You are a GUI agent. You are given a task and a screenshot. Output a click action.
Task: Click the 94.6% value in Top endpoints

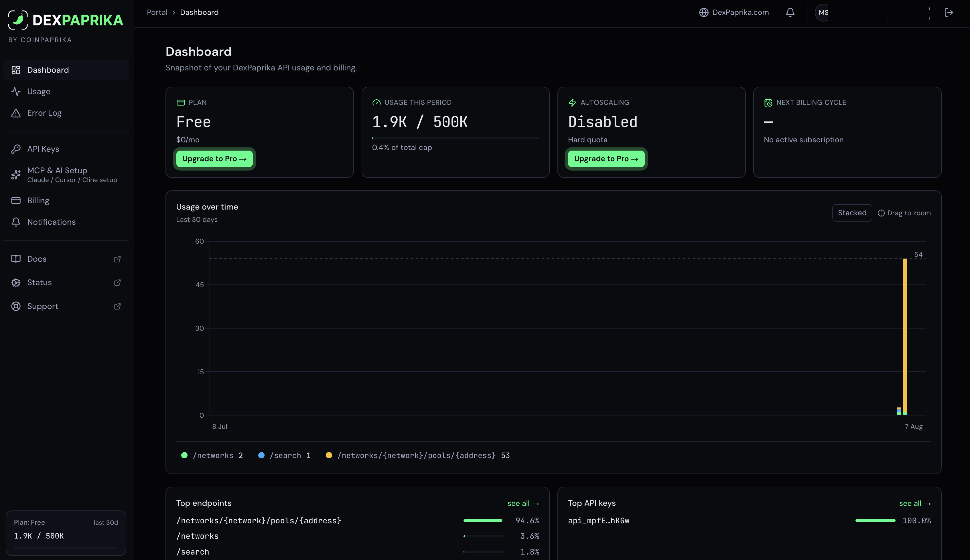pos(527,521)
